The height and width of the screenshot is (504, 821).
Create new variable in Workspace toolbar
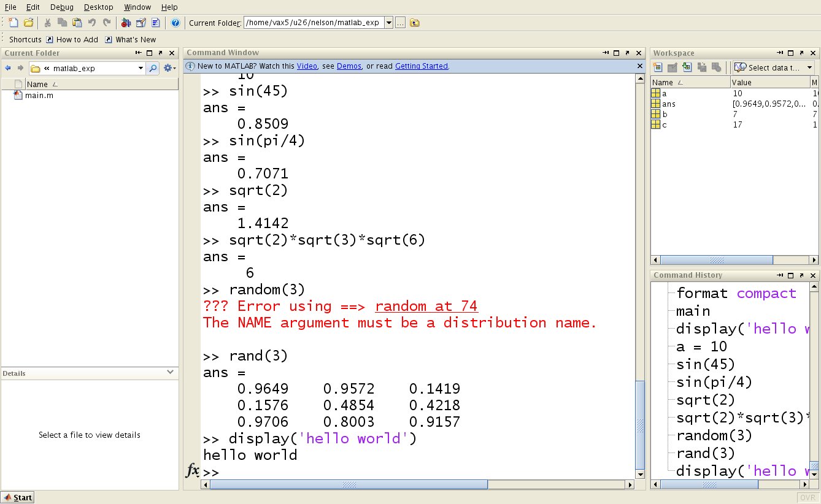tap(658, 67)
